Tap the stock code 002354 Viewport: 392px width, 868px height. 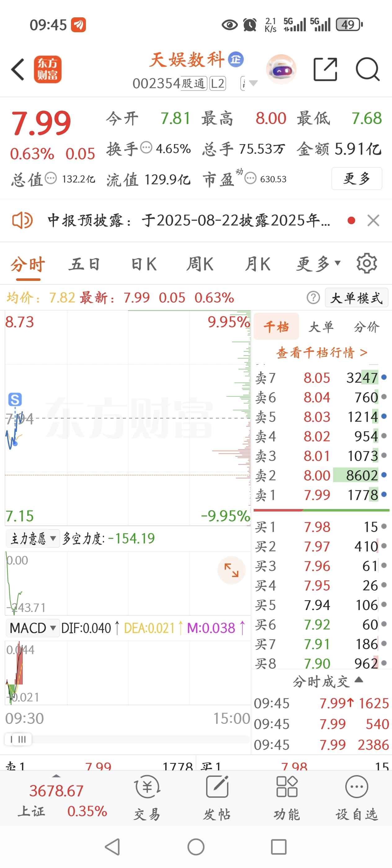point(156,83)
